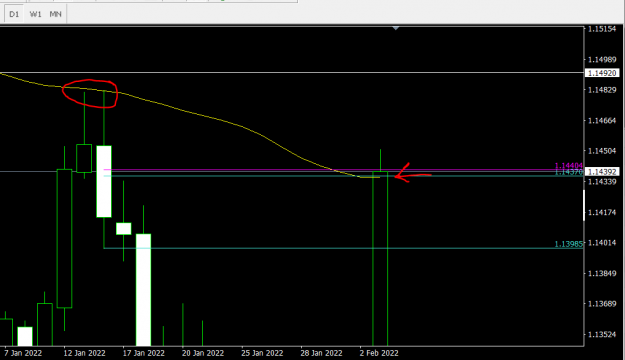Click the 20 Jan 2022 date label

(203, 353)
